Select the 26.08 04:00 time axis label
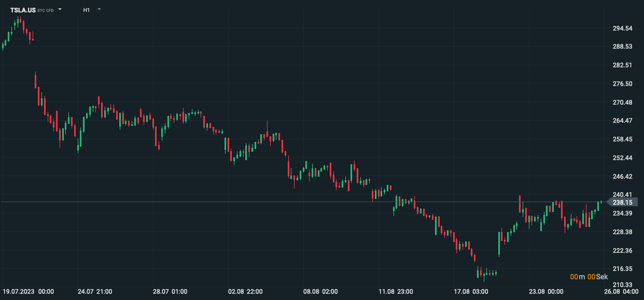The image size is (644, 300). (621, 292)
